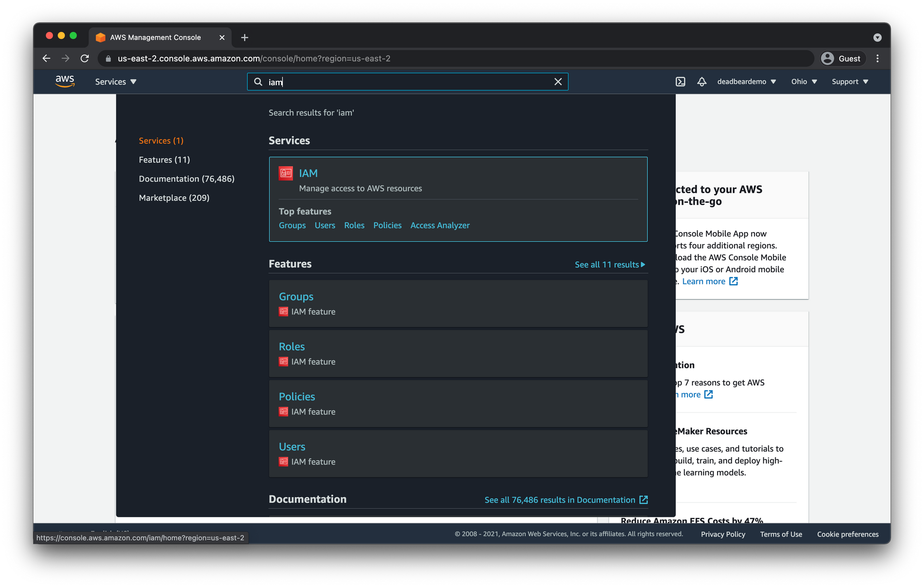Clear search with the X icon
924x588 pixels.
click(x=558, y=82)
